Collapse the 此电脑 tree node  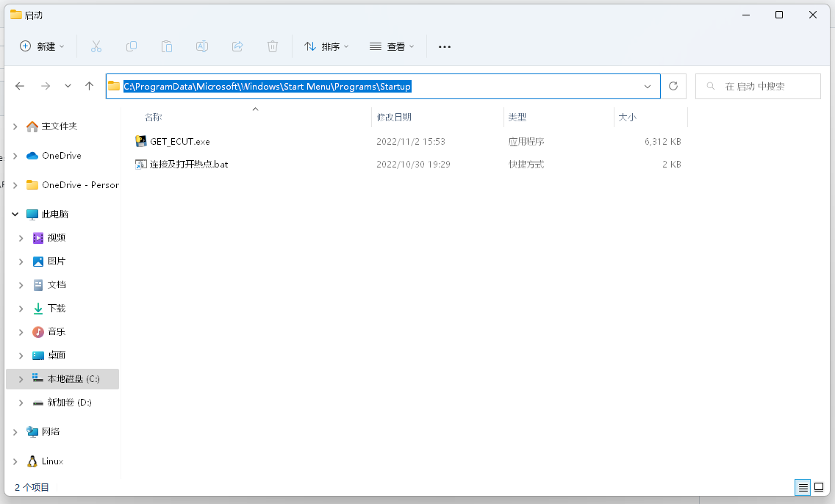[x=15, y=214]
